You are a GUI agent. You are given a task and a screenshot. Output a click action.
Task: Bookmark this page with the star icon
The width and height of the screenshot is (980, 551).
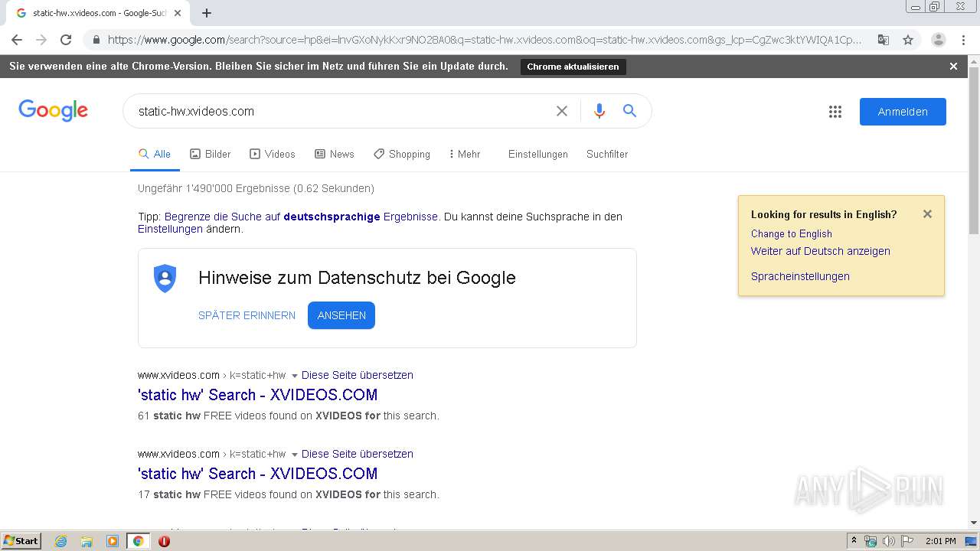coord(908,40)
